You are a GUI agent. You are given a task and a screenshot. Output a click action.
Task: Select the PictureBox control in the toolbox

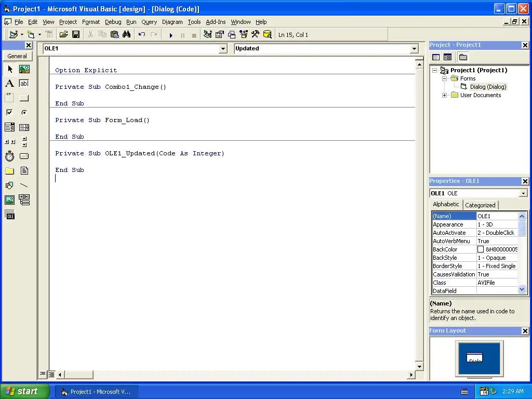pos(24,69)
